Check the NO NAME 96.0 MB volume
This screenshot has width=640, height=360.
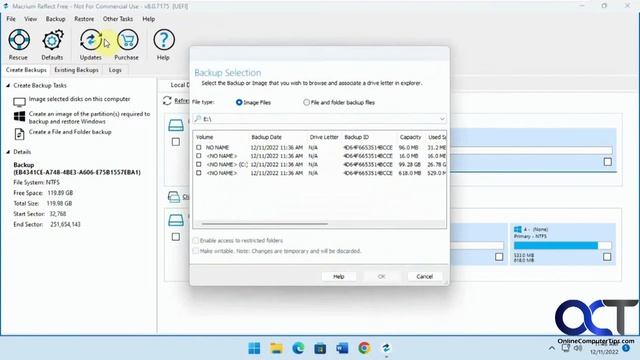click(199, 147)
